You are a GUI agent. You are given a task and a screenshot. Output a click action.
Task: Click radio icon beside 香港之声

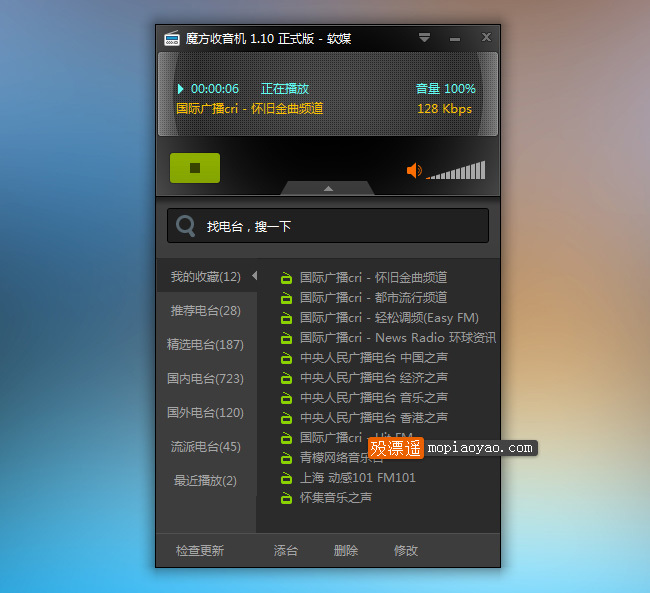click(286, 418)
